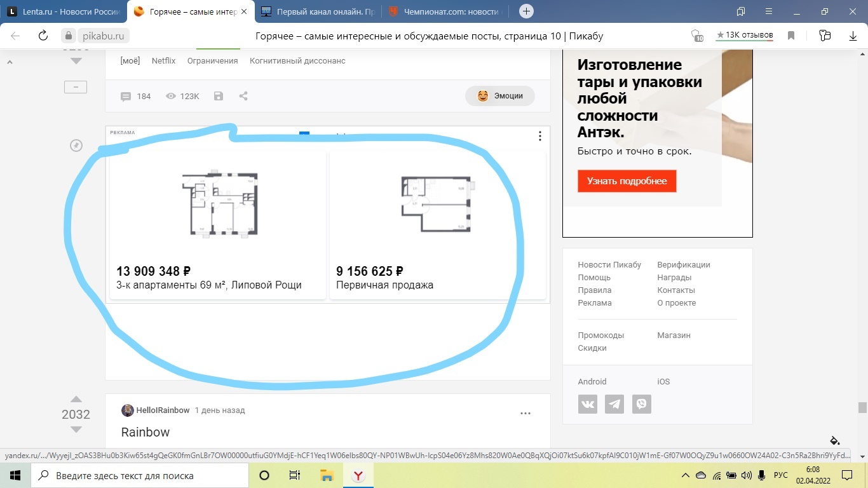868x488 pixels.
Task: Share the post via the share icon
Action: pyautogui.click(x=243, y=96)
